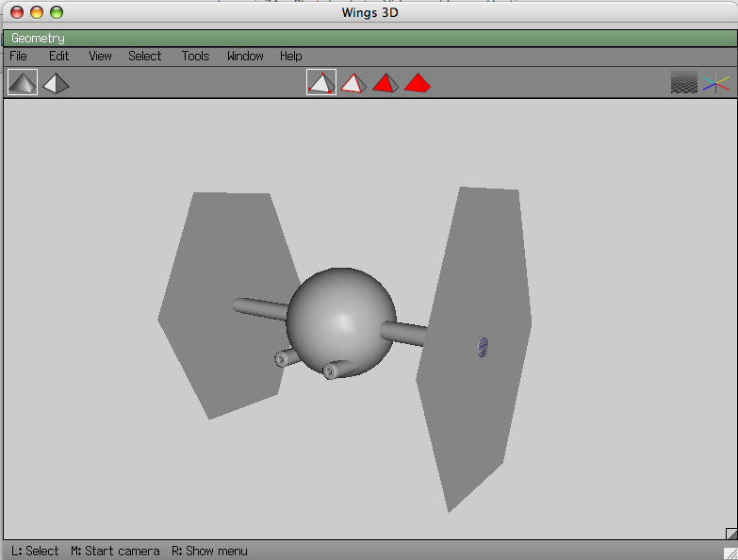Expand the Tools menu
Image resolution: width=738 pixels, height=560 pixels.
[x=195, y=56]
